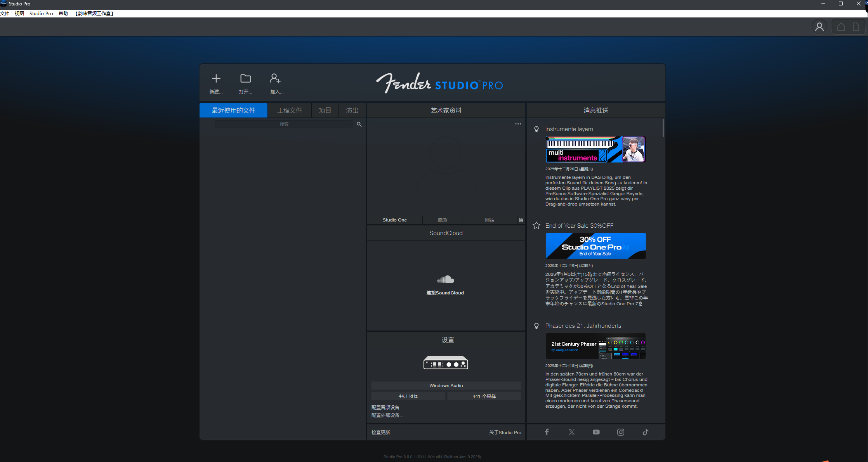
Task: Open the Instagram social link icon
Action: (x=620, y=432)
